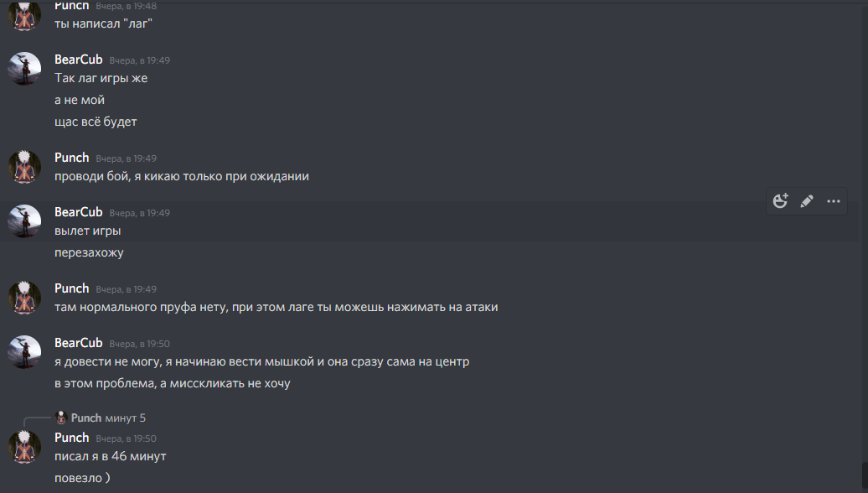Click the pencil edit message icon
Image resolution: width=868 pixels, height=493 pixels.
[x=807, y=201]
